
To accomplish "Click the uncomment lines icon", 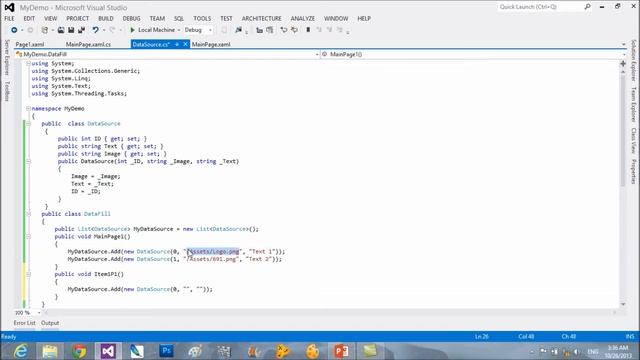I will (x=294, y=30).
